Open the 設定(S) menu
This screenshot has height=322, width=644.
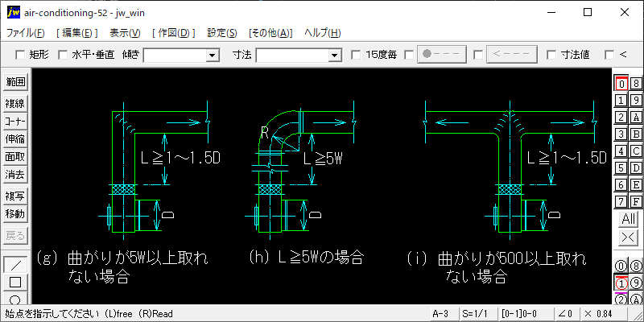click(x=222, y=33)
